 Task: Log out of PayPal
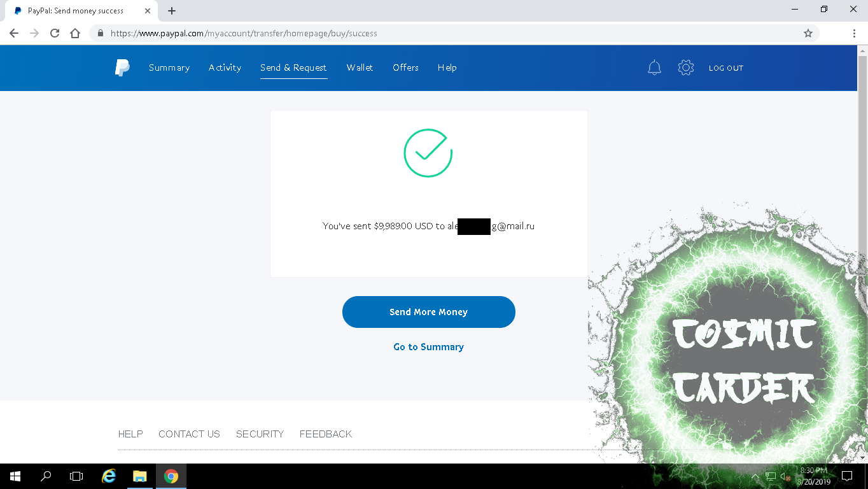(726, 68)
